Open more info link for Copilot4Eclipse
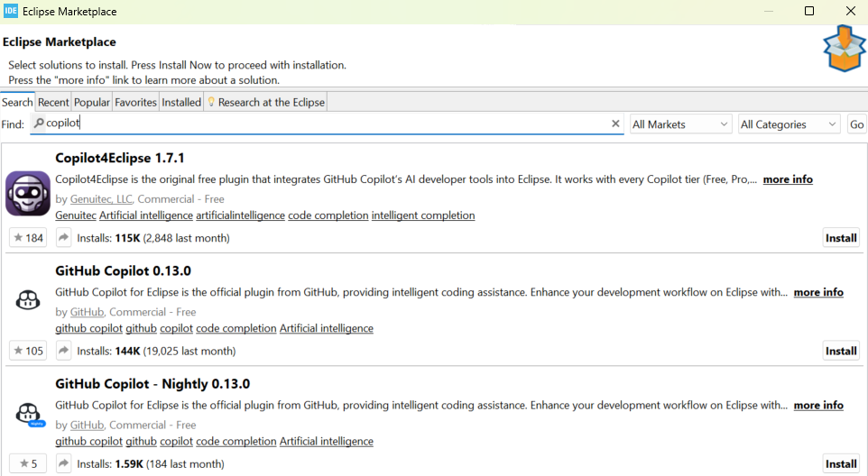This screenshot has height=476, width=868. [x=788, y=179]
